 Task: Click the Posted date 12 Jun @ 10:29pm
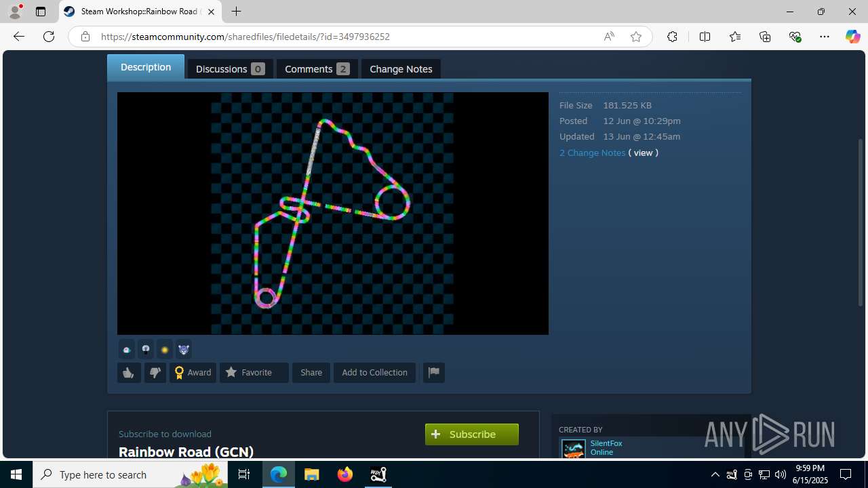[x=642, y=121]
